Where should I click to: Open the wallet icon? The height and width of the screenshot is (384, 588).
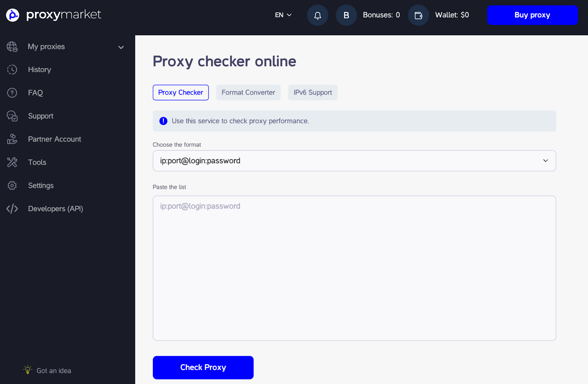418,15
